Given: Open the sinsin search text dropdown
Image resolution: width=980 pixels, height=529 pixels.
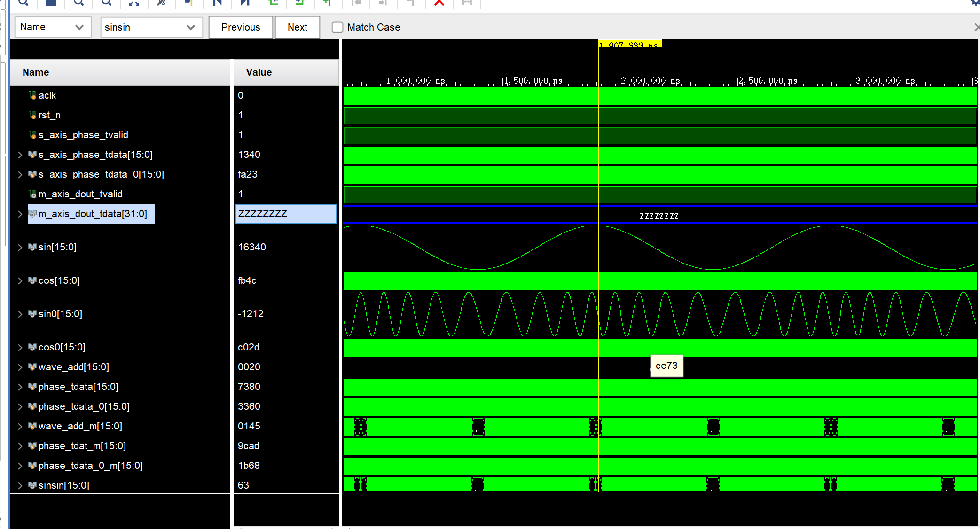Looking at the screenshot, I should [x=190, y=27].
